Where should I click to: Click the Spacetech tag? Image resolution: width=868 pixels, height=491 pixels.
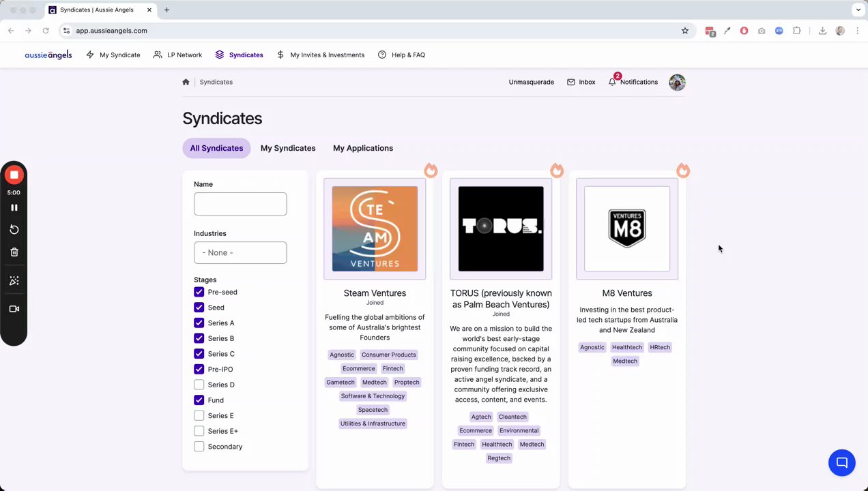click(x=373, y=410)
